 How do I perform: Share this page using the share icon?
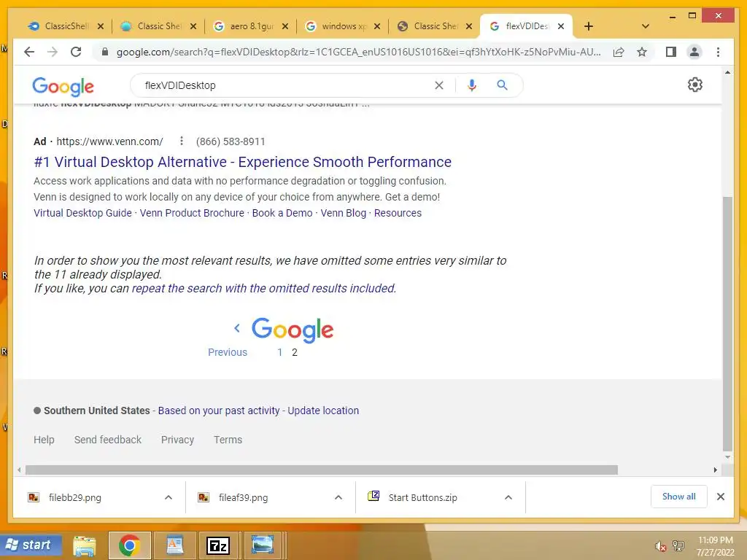point(619,52)
